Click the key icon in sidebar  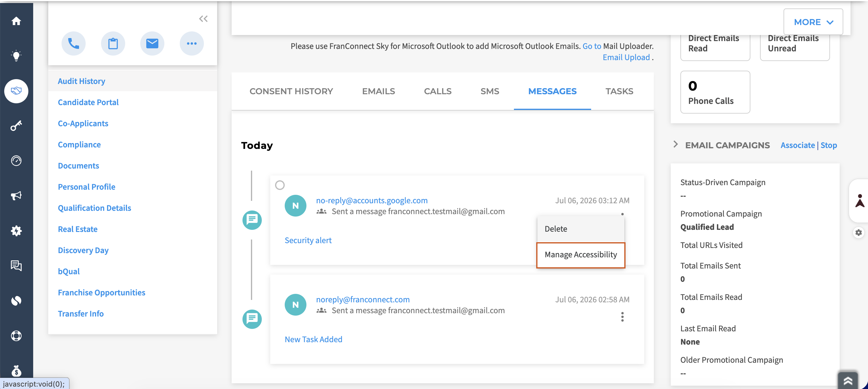[16, 126]
